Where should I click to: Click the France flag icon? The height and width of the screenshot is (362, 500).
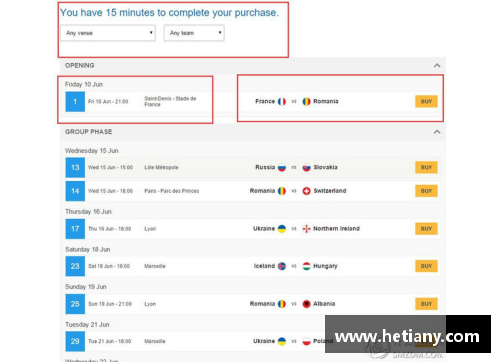point(282,101)
